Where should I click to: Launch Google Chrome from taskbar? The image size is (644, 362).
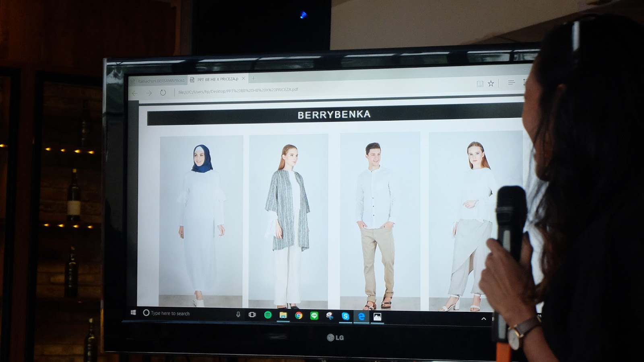[x=299, y=316]
